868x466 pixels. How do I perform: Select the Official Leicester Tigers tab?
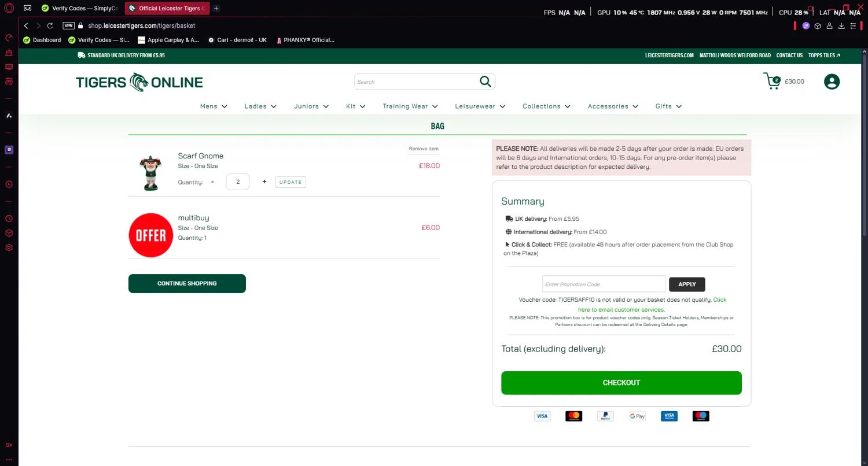click(167, 8)
